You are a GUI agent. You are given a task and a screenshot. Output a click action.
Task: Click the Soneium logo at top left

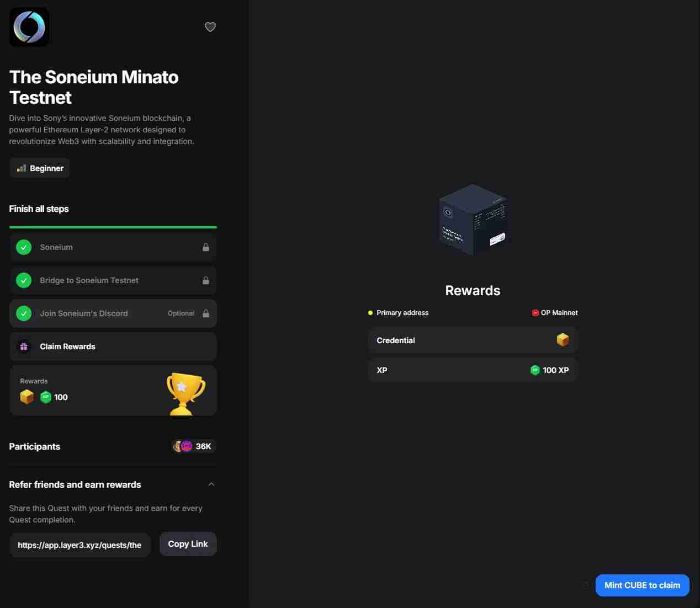coord(29,27)
